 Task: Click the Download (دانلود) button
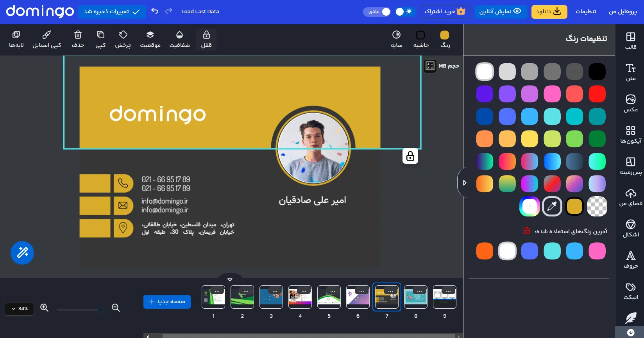pos(549,12)
